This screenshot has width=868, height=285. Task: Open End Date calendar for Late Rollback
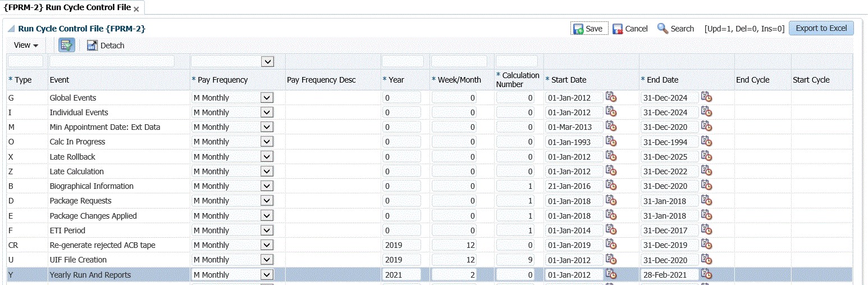[706, 156]
